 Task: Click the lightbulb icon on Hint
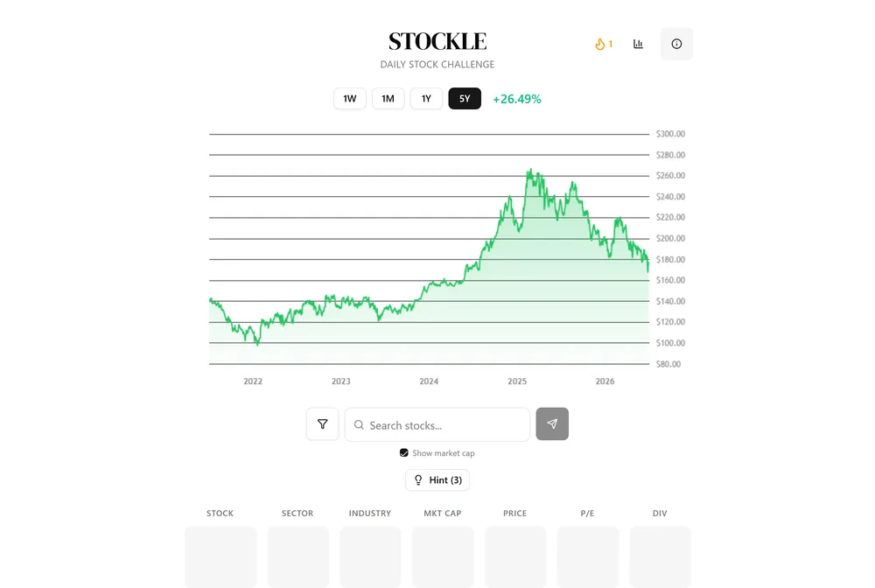tap(418, 479)
